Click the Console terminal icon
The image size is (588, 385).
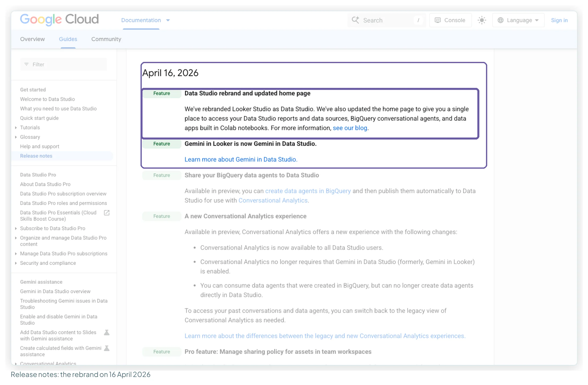click(x=438, y=20)
